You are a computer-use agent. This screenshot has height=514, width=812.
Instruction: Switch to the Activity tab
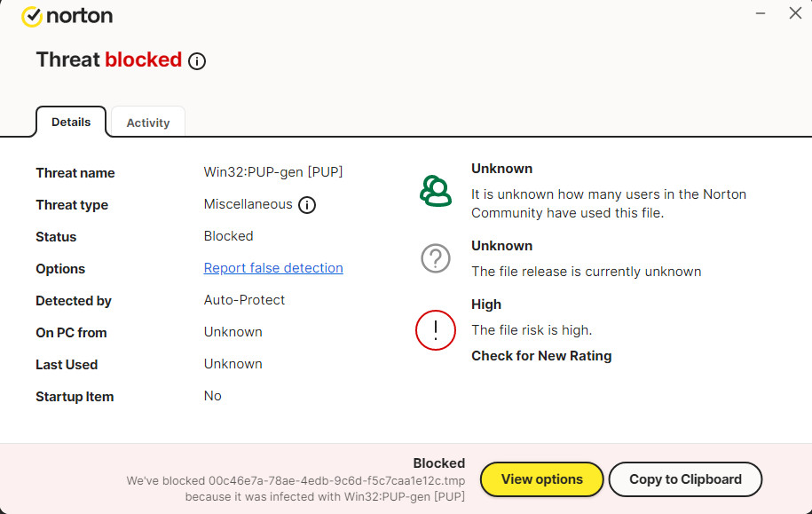[x=147, y=123]
